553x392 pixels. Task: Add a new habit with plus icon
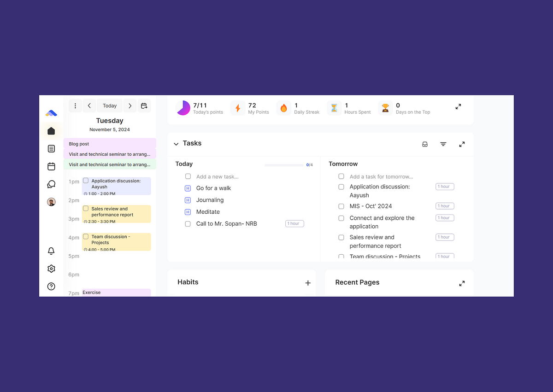point(308,283)
